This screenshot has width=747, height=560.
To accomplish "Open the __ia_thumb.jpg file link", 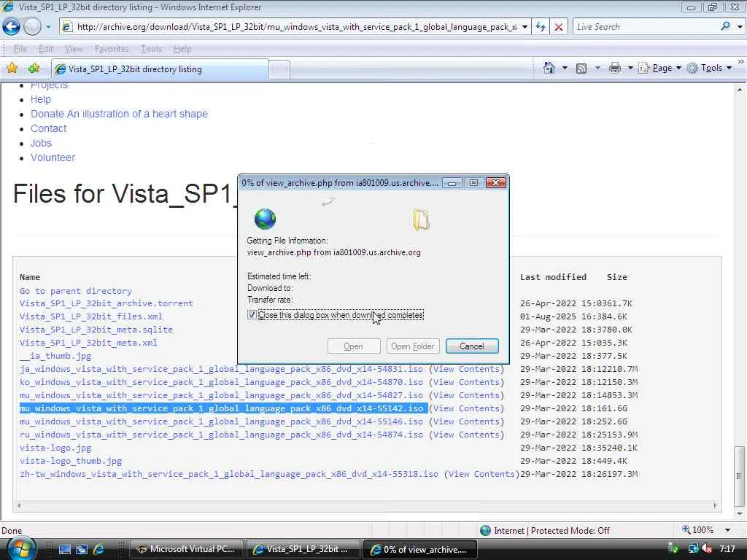I will pos(55,356).
